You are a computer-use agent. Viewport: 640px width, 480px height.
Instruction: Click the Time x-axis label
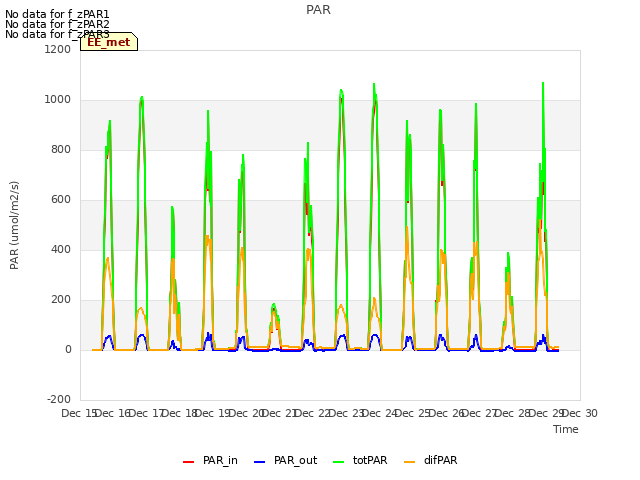point(566,429)
